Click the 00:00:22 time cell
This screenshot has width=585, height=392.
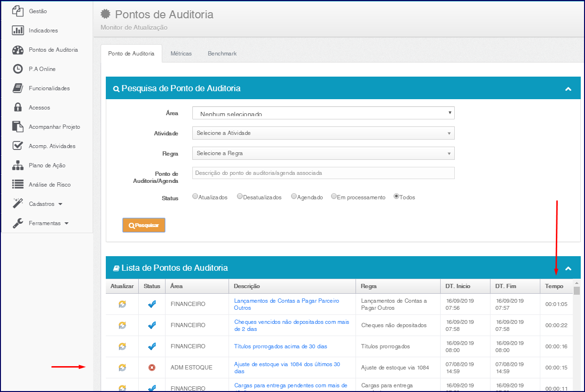tap(556, 325)
